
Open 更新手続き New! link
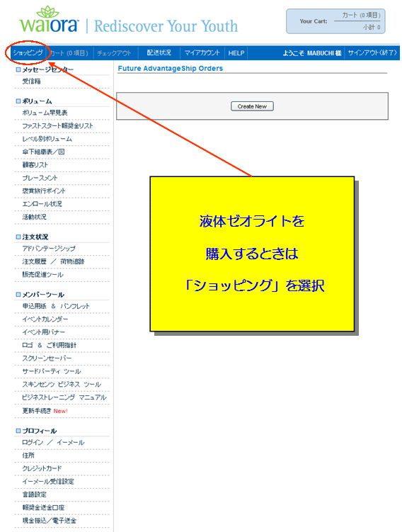[x=45, y=411]
